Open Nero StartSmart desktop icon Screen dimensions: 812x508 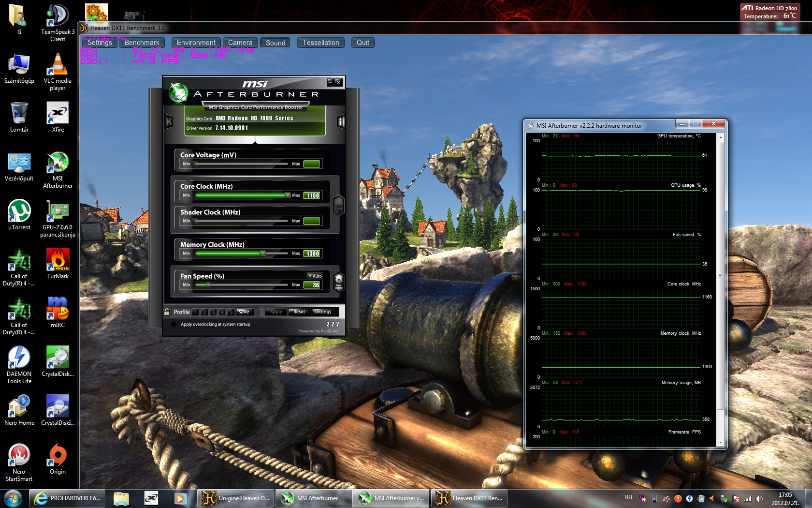tap(19, 463)
